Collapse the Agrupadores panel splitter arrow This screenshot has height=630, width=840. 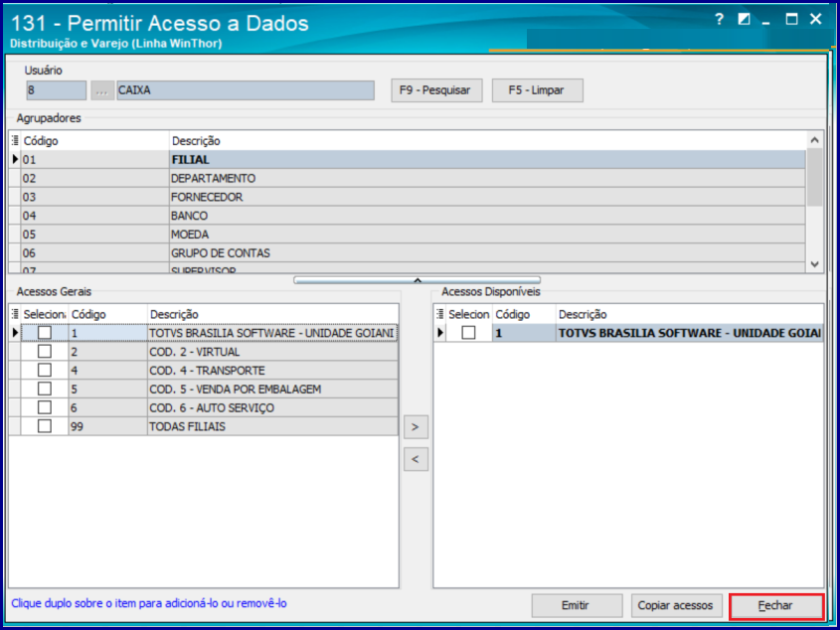(418, 280)
